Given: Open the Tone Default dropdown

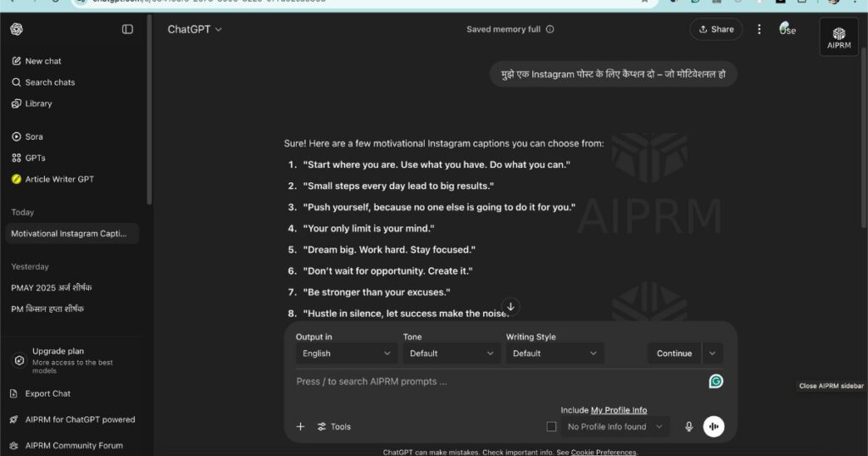Looking at the screenshot, I should pos(451,353).
